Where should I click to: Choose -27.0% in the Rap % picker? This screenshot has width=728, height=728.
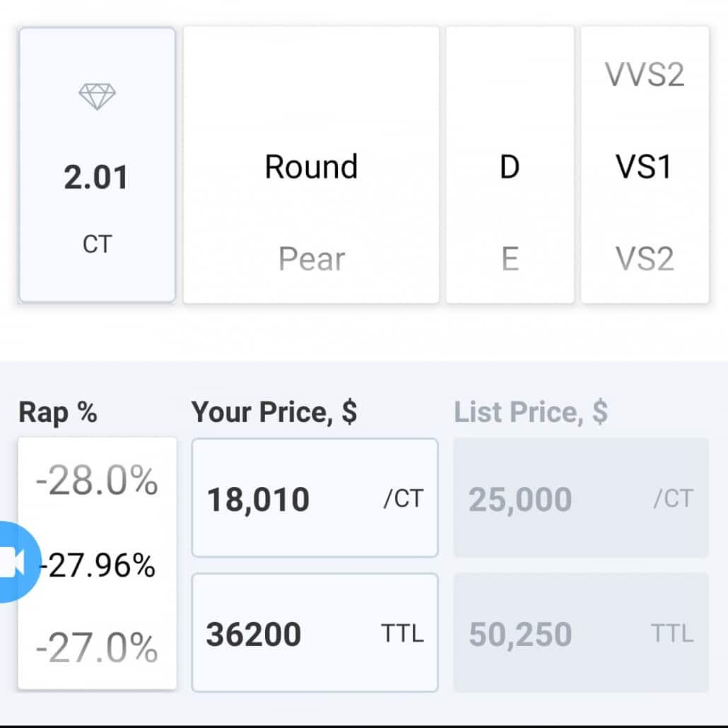click(97, 647)
